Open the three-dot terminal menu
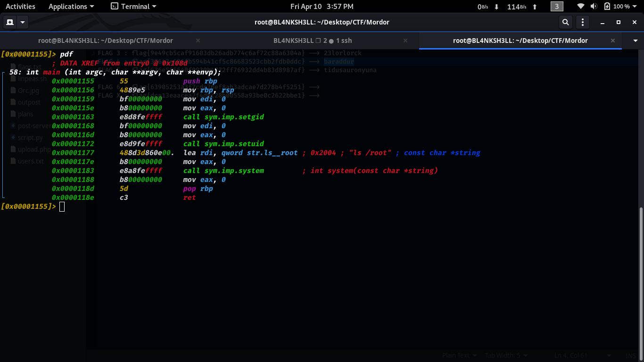The height and width of the screenshot is (362, 644). click(583, 22)
